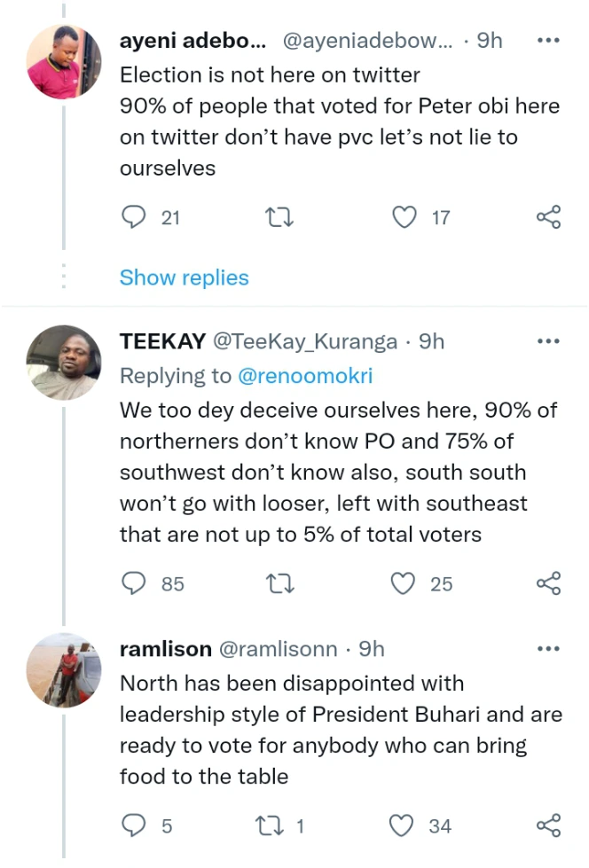The width and height of the screenshot is (589, 868).
Task: Reply to ayeni adebowale's tweet
Action: pos(133,217)
